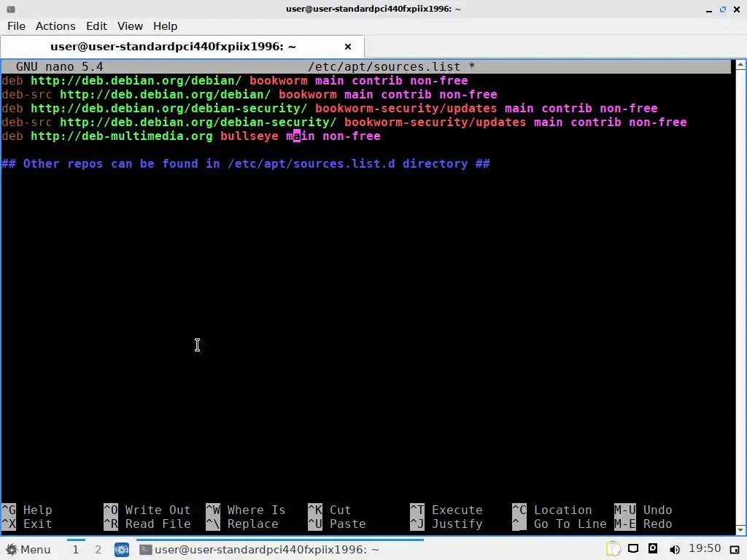
Task: Click the blue swirl app icon in taskbar
Action: tap(122, 550)
